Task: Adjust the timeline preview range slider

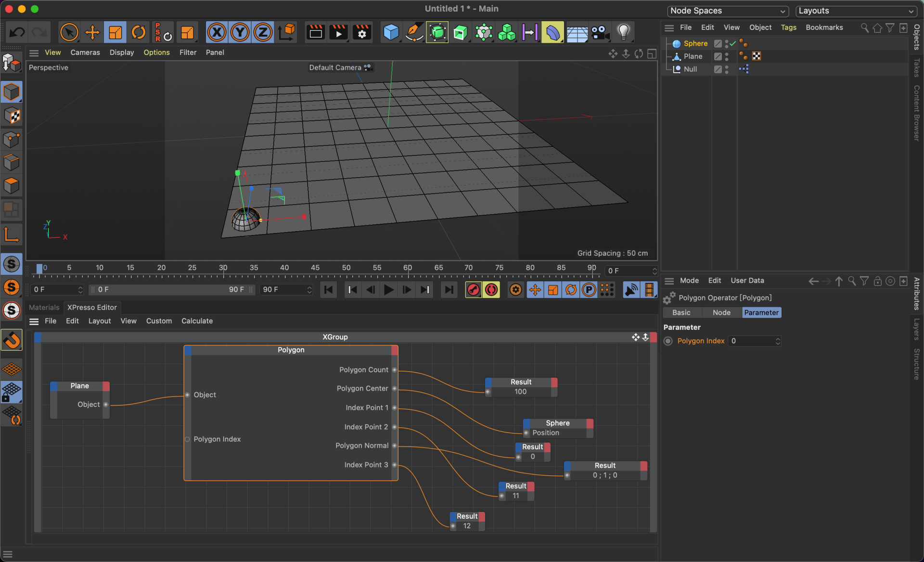Action: 171,289
